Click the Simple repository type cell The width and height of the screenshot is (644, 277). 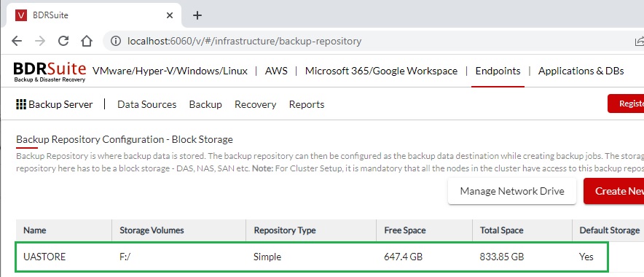coord(267,257)
